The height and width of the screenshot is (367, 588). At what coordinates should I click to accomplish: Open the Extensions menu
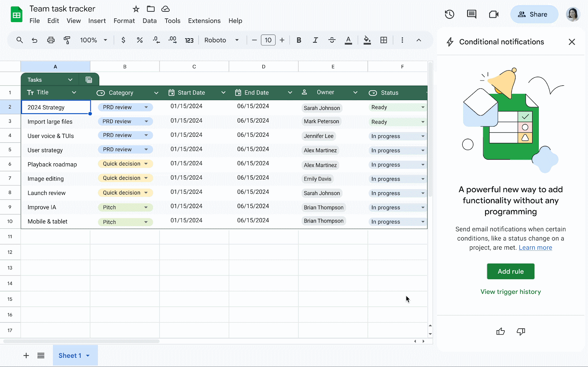pos(204,21)
